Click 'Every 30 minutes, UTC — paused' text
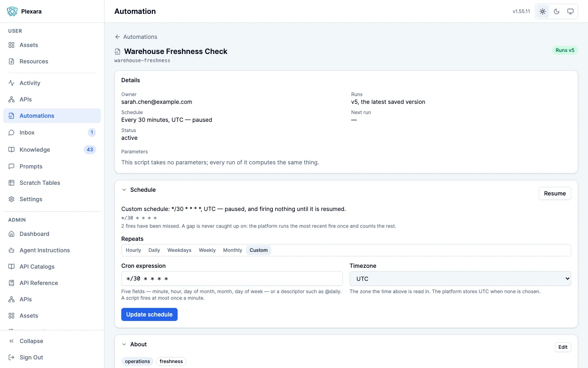Viewport: 588px width, 368px height. (x=167, y=120)
